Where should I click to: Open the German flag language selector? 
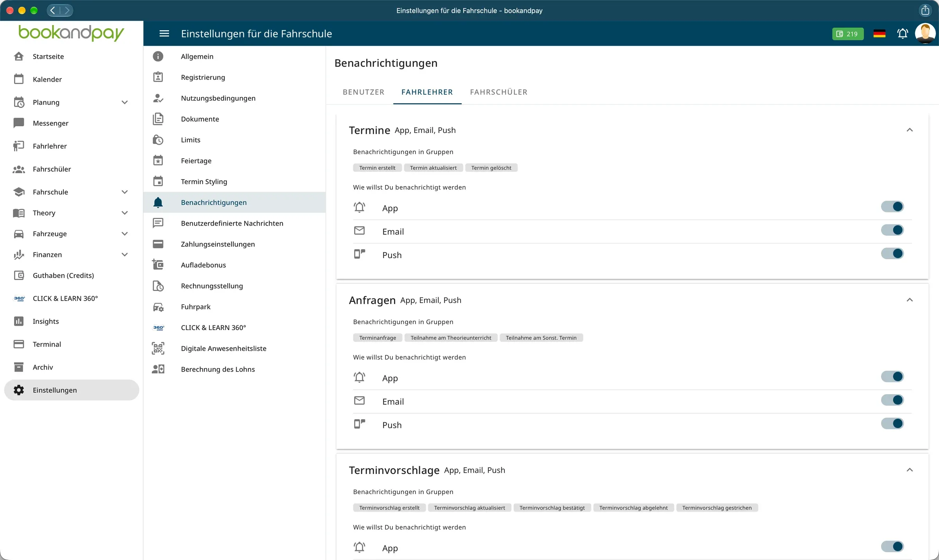[879, 34]
